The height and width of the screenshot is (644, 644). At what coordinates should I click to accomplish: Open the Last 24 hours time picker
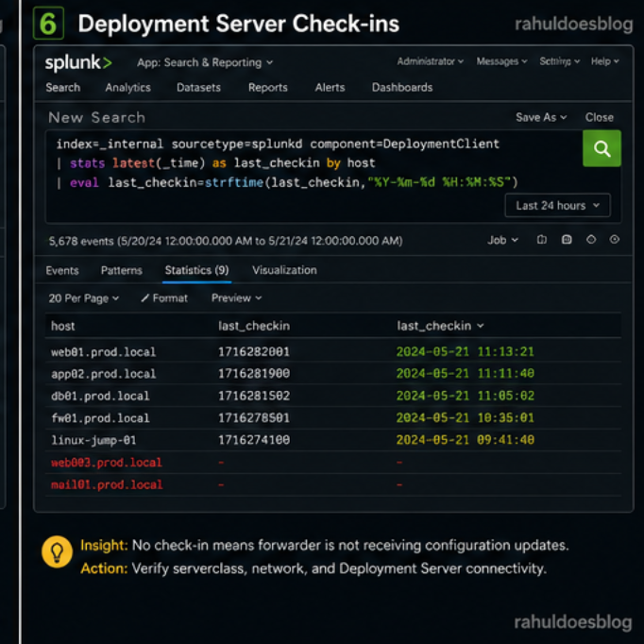[x=557, y=205]
